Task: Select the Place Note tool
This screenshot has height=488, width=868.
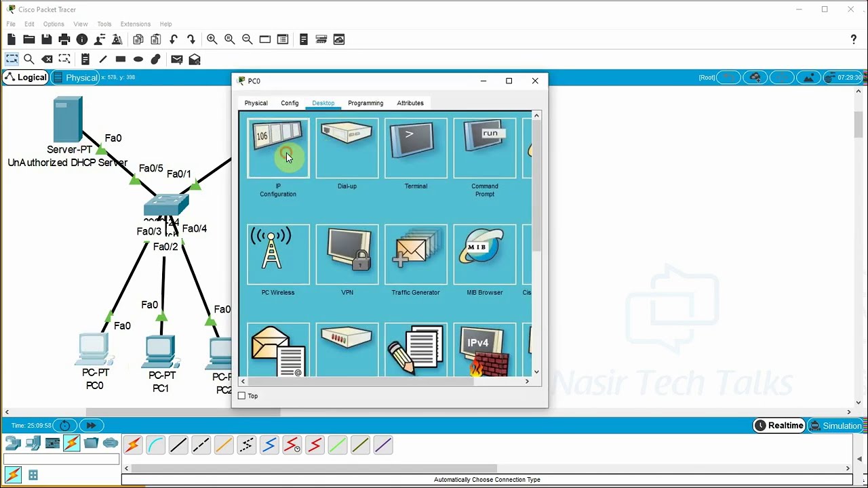Action: (x=85, y=59)
